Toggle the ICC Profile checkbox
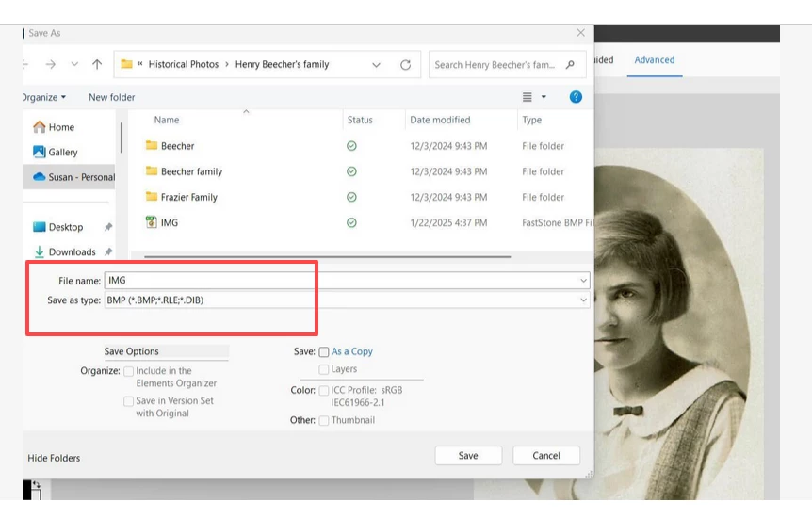This screenshot has width=812, height=519. [324, 391]
